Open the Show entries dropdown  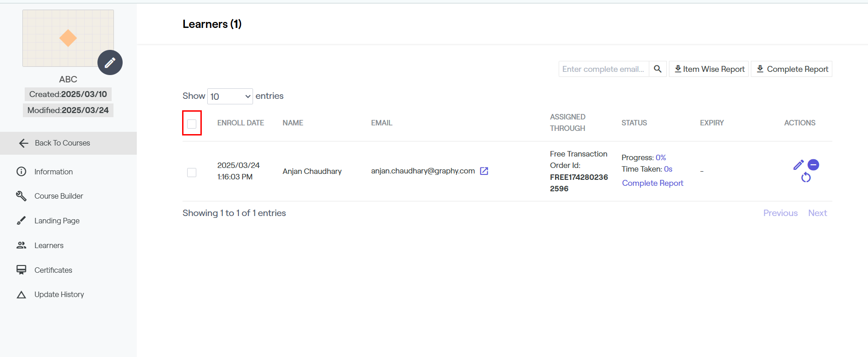230,97
